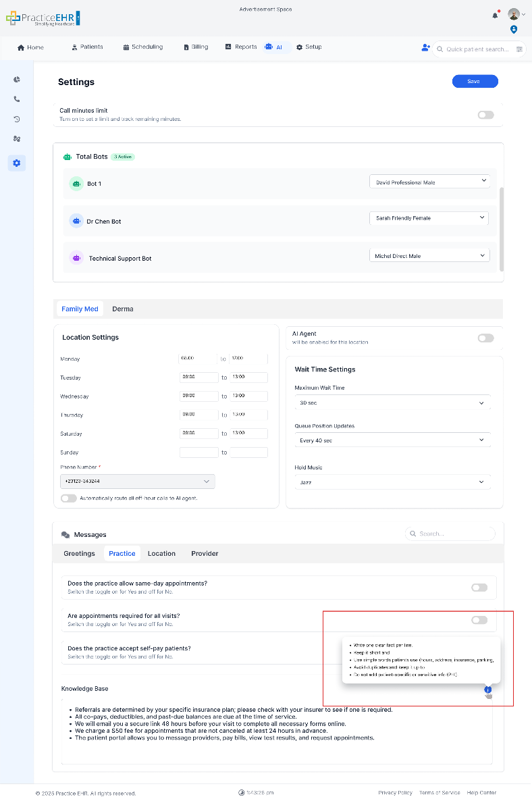Open the Hold Music dropdown
Viewport: 532px width, 803px height.
click(x=392, y=482)
